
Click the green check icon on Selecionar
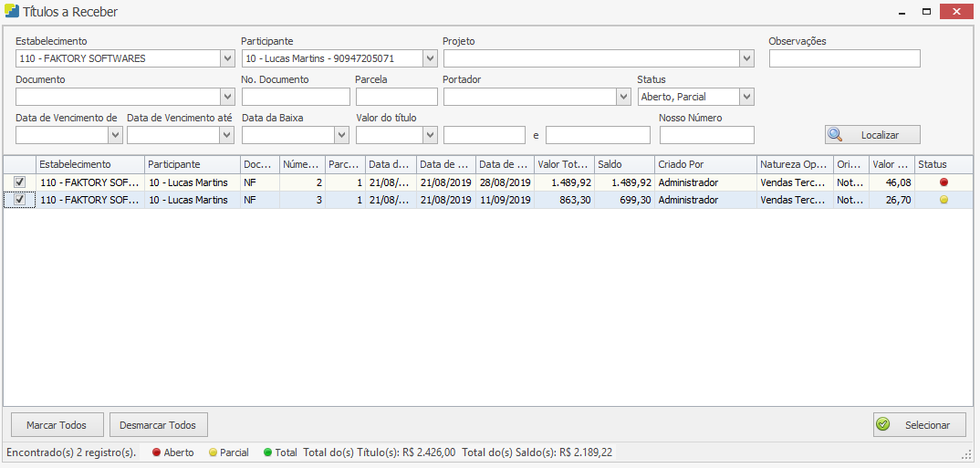point(882,424)
